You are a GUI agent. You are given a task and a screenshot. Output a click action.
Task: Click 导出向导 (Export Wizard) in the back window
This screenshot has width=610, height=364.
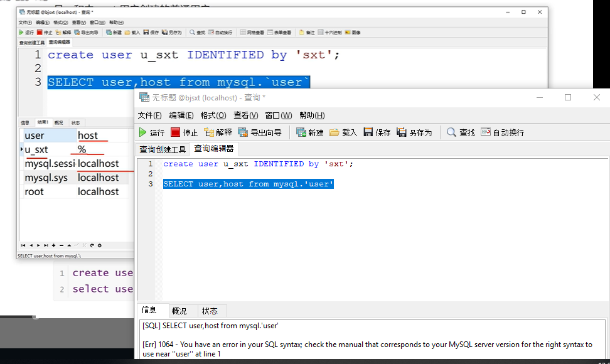pyautogui.click(x=87, y=32)
